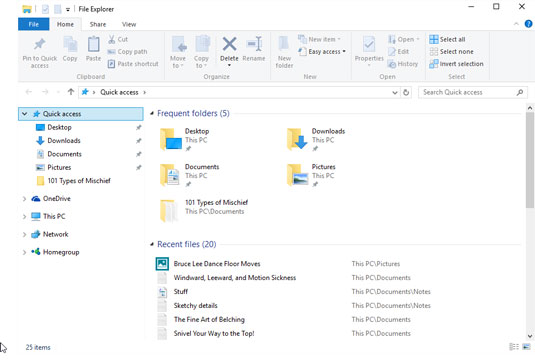Click the History icon in Open group
Screen dimensions: 535x360
coord(392,64)
